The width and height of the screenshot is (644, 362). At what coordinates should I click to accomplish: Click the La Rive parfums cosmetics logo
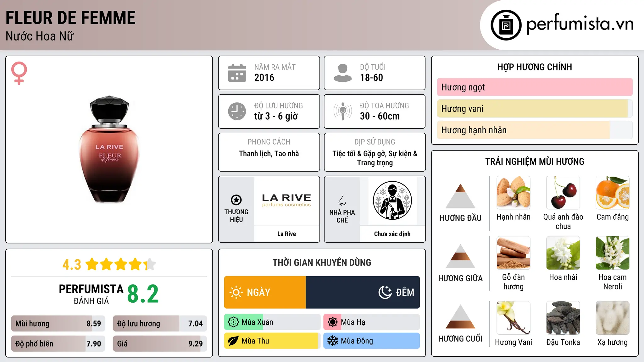pos(286,200)
